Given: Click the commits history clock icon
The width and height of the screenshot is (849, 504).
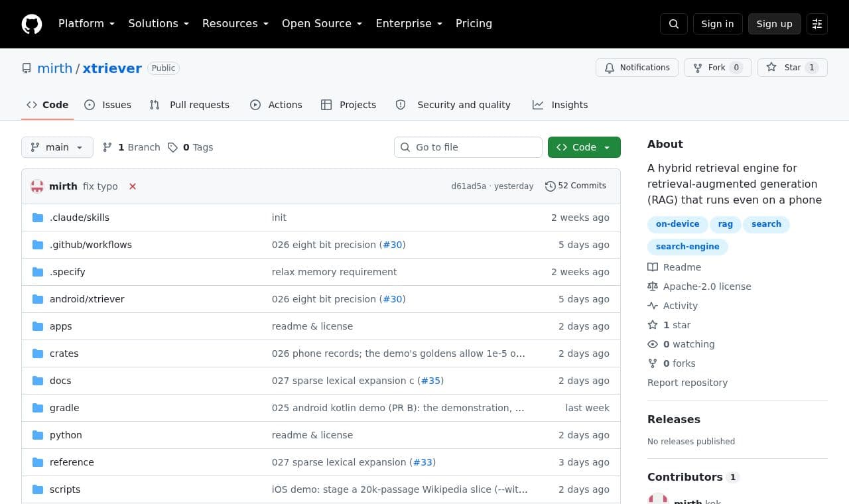Looking at the screenshot, I should [550, 186].
